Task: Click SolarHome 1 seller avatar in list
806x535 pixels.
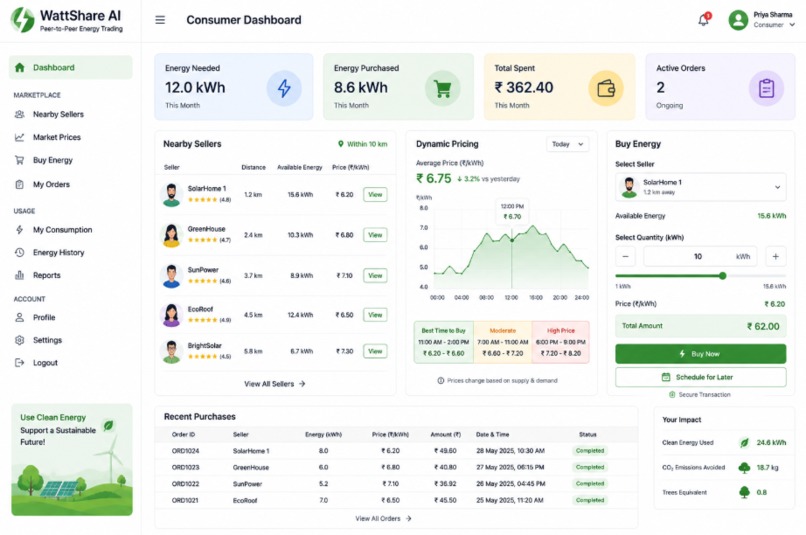Action: pyautogui.click(x=171, y=195)
